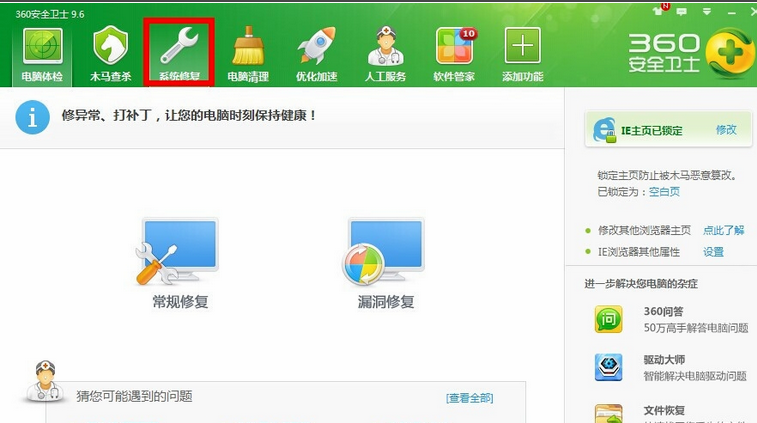
Task: Click the 添加功能 plus icon
Action: [x=522, y=46]
